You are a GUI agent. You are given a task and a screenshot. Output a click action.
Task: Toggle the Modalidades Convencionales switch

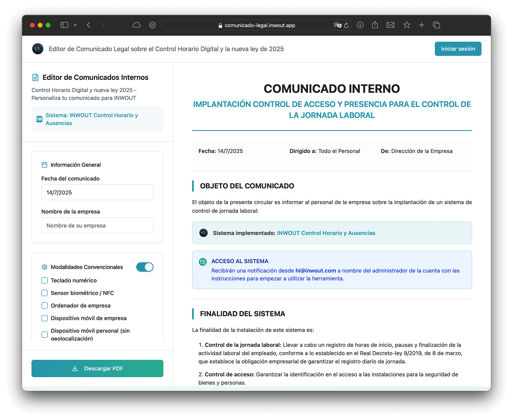[145, 267]
